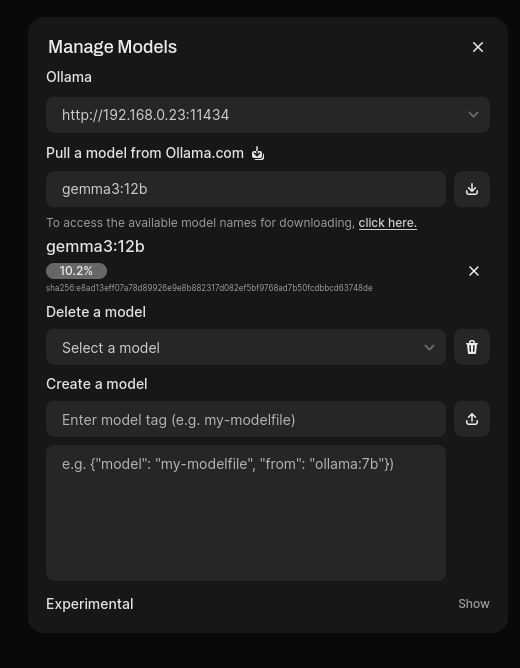Click inside the modelfile content text area

coord(246,513)
